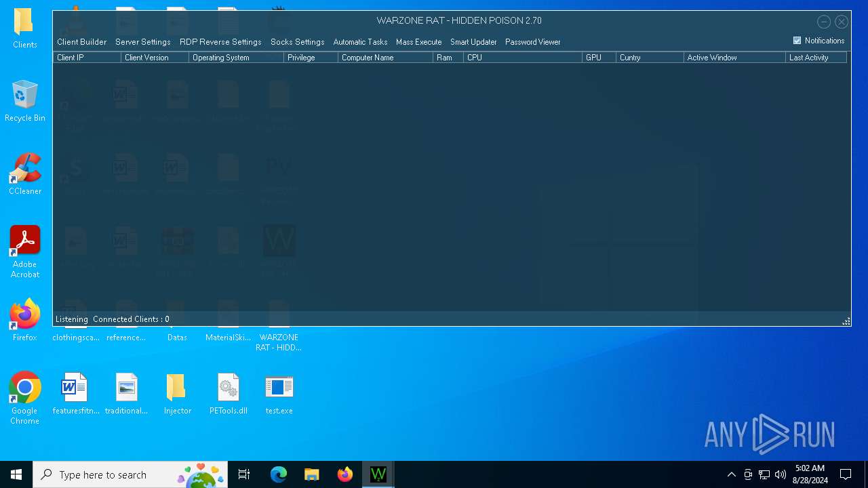Minimize the Warzone RAT window

coord(824,22)
